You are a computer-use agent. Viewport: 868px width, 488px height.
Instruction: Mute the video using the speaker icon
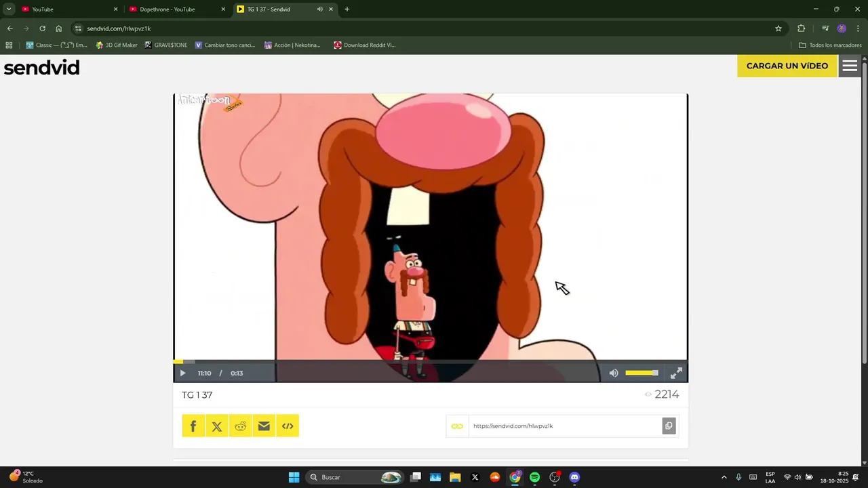tap(614, 373)
